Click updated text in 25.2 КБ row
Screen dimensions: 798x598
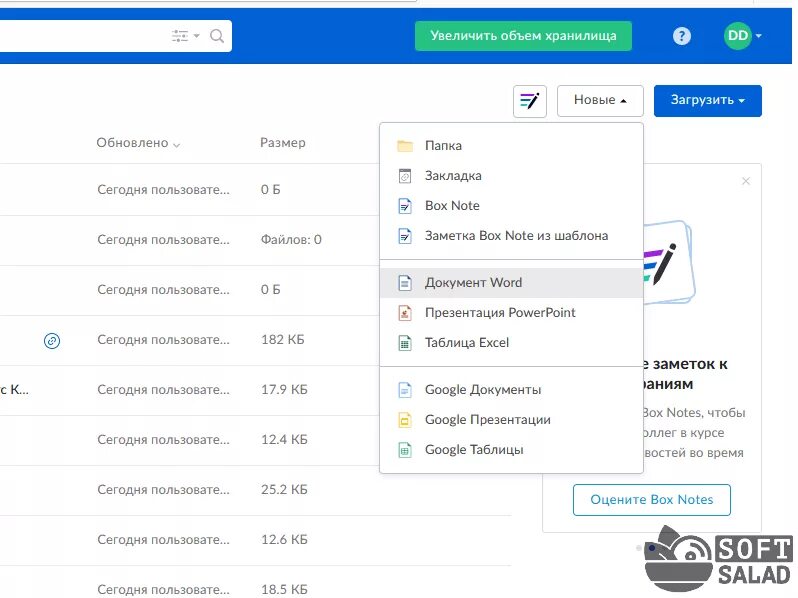[x=163, y=490]
